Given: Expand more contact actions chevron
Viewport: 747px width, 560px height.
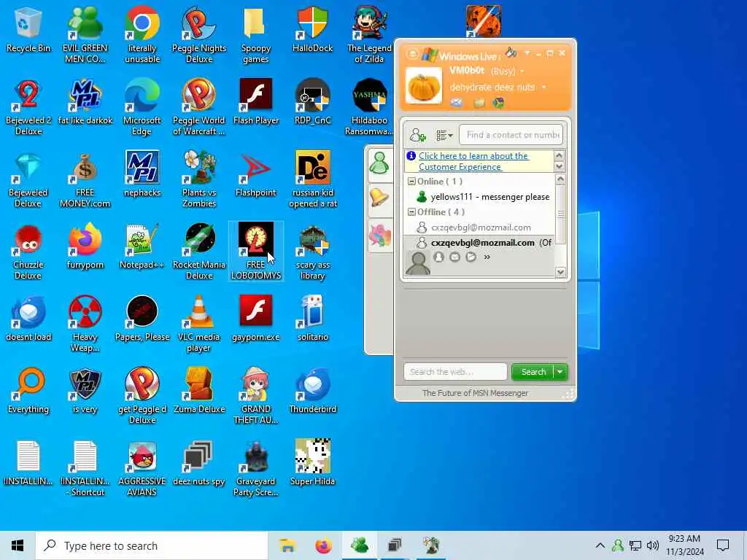Looking at the screenshot, I should point(487,257).
